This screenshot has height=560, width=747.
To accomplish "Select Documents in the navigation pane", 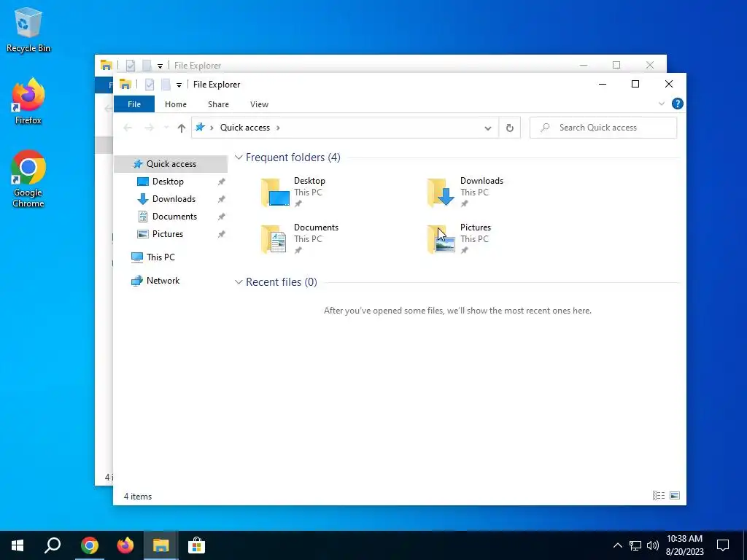I will point(174,217).
